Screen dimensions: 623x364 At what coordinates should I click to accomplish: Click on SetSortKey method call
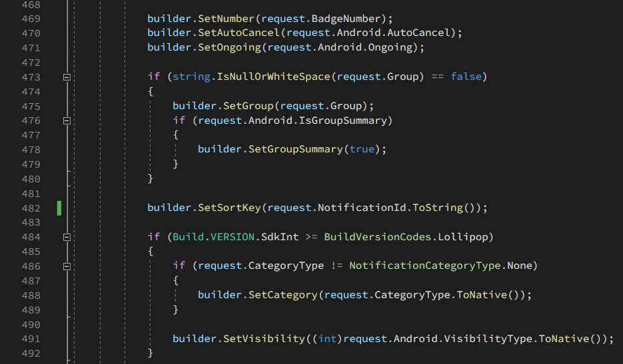tap(229, 208)
